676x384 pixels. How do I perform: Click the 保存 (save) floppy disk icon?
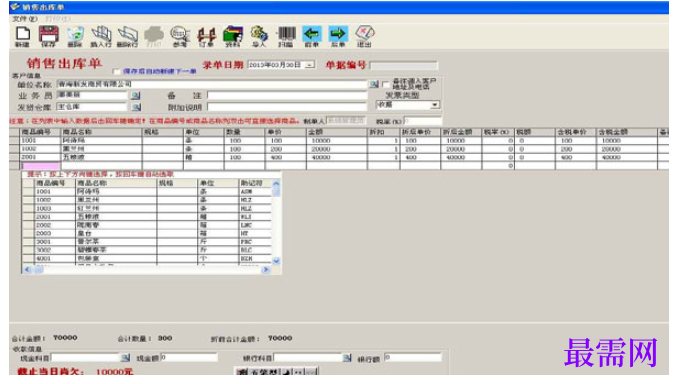click(48, 36)
